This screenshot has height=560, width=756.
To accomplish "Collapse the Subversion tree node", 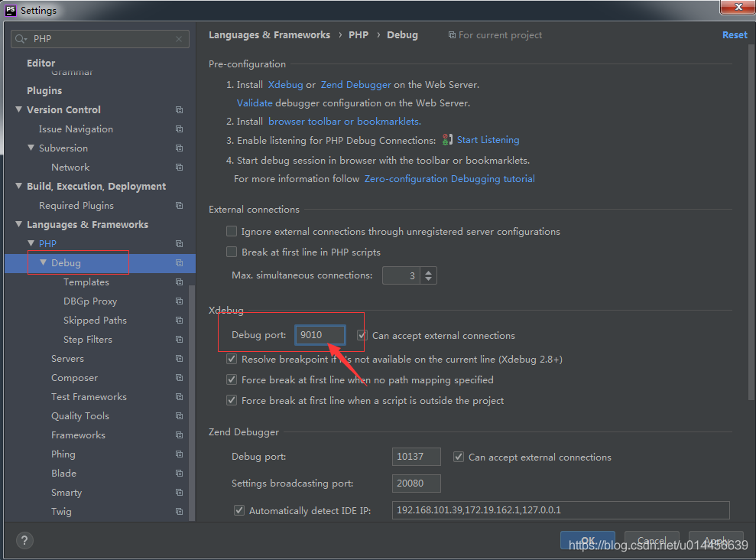I will [31, 148].
